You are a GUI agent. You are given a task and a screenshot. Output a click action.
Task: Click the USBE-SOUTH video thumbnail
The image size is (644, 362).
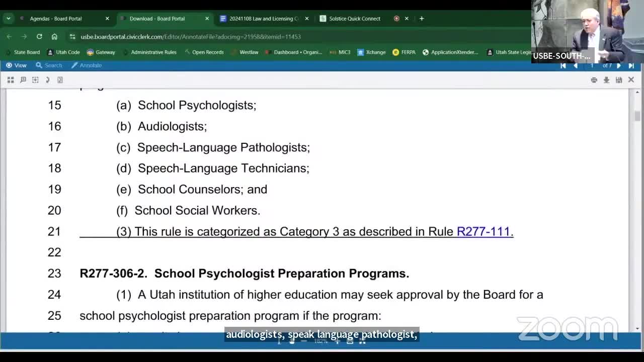tap(588, 31)
